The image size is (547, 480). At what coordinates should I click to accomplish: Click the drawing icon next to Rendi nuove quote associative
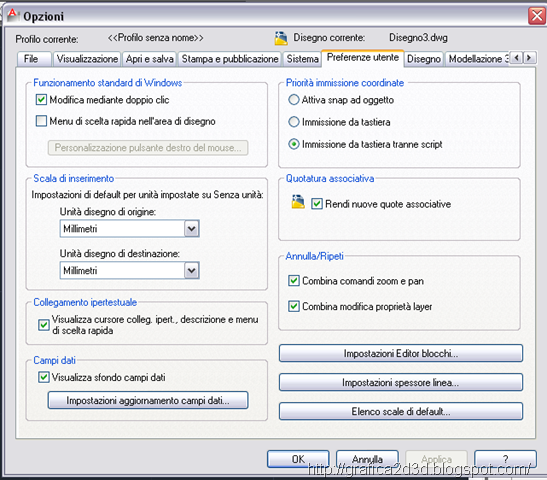[298, 202]
